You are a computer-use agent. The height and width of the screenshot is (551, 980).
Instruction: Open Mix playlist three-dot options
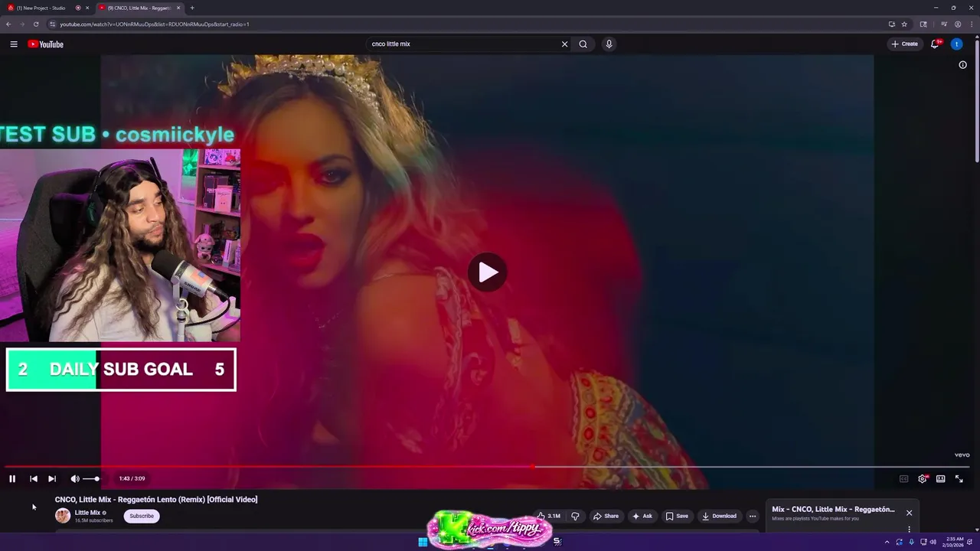pos(909,529)
